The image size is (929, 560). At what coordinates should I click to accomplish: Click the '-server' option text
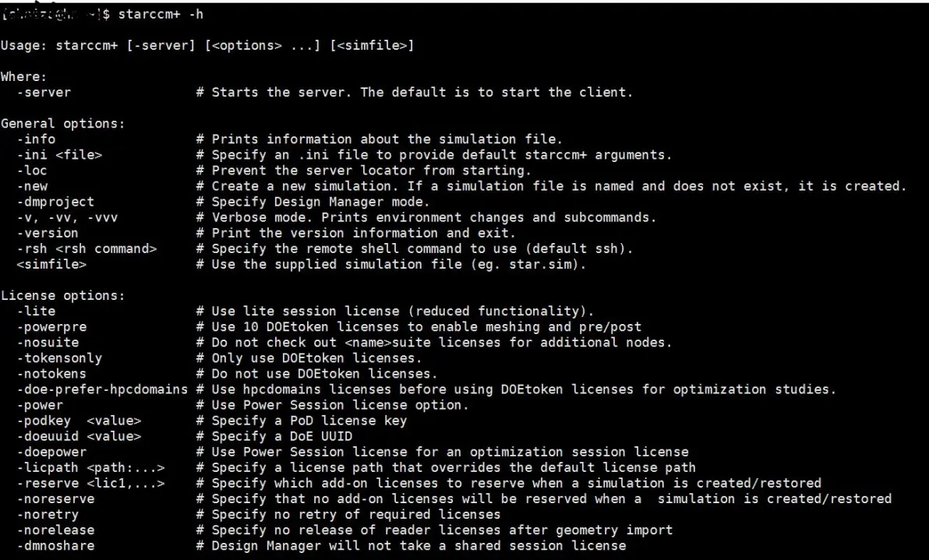(44, 93)
